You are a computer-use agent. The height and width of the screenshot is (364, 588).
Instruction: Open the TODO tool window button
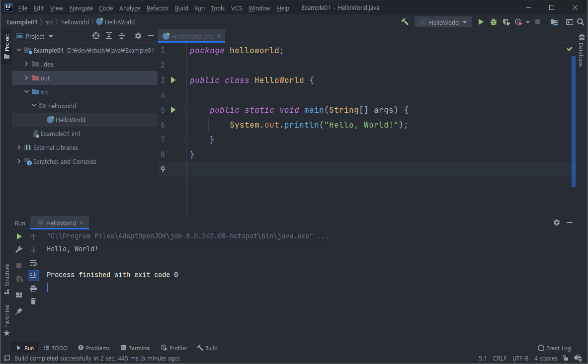(x=56, y=348)
